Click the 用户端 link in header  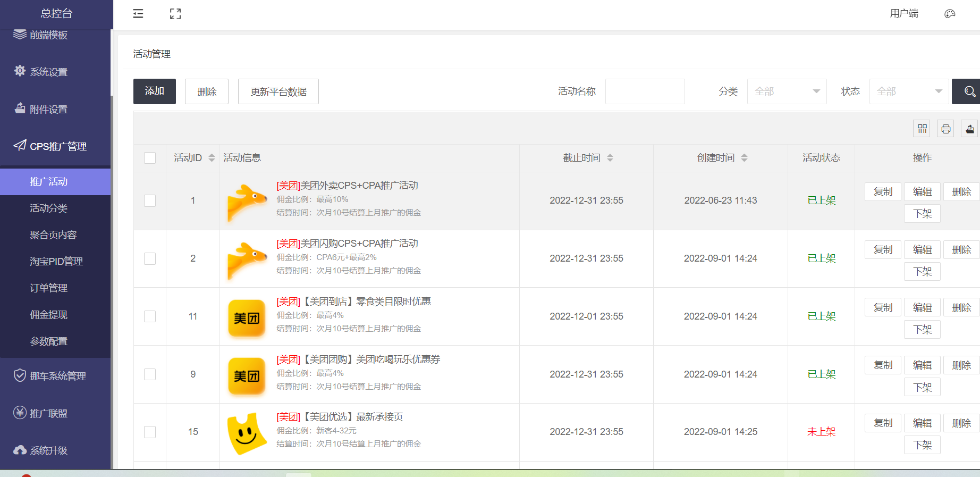pos(904,14)
